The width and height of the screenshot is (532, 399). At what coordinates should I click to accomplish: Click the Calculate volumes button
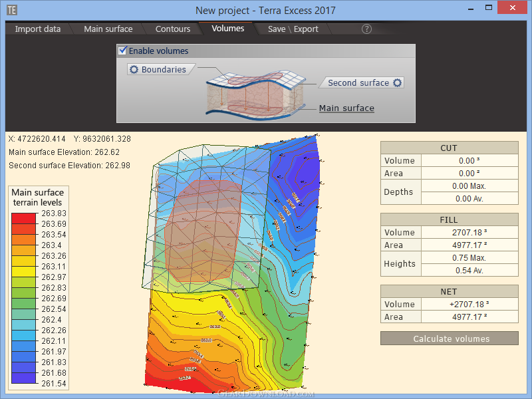click(450, 338)
